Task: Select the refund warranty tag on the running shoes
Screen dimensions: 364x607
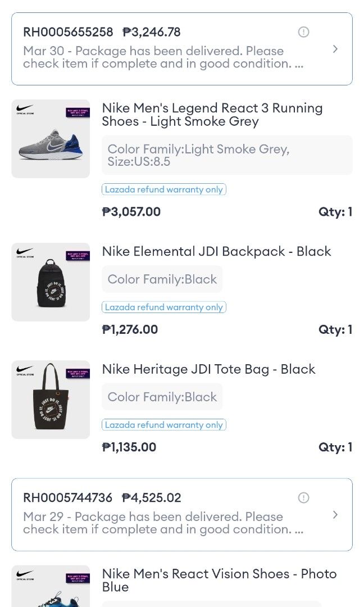Action: point(164,189)
